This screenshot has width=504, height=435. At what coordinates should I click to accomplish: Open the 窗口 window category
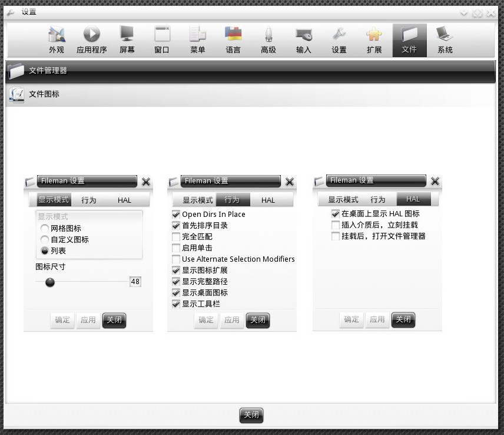pos(162,40)
